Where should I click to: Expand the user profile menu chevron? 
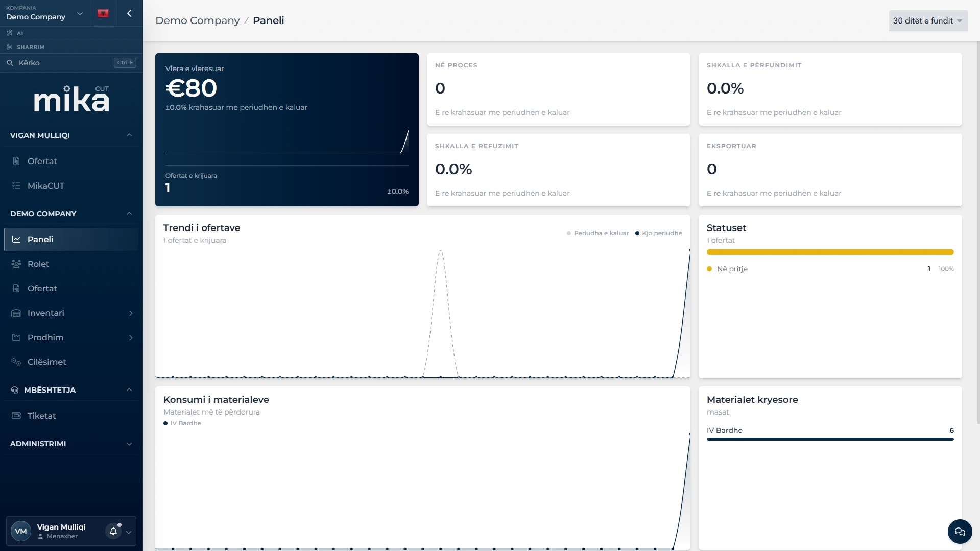coord(129,532)
